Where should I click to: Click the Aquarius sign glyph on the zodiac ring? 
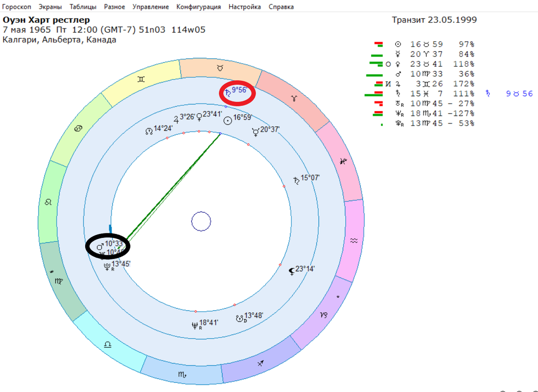354,241
